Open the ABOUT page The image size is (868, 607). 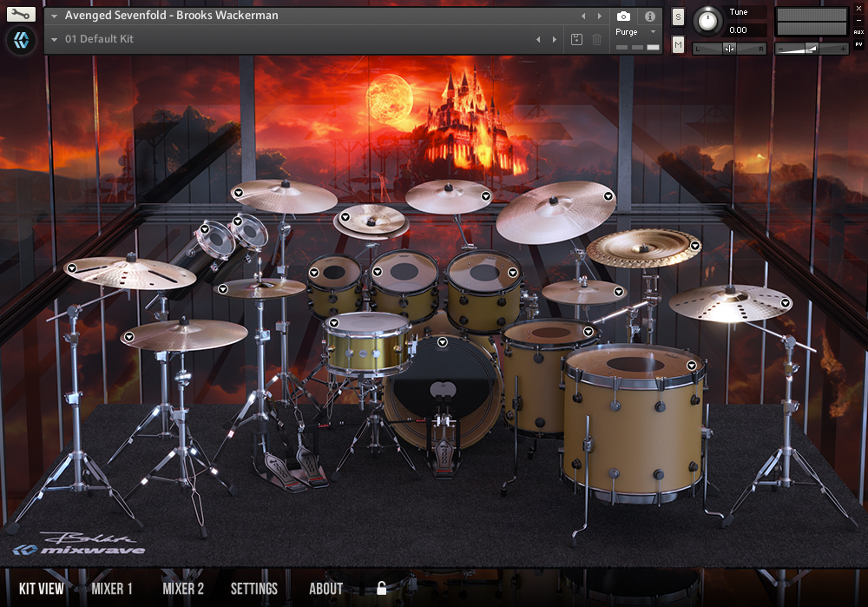(x=325, y=588)
